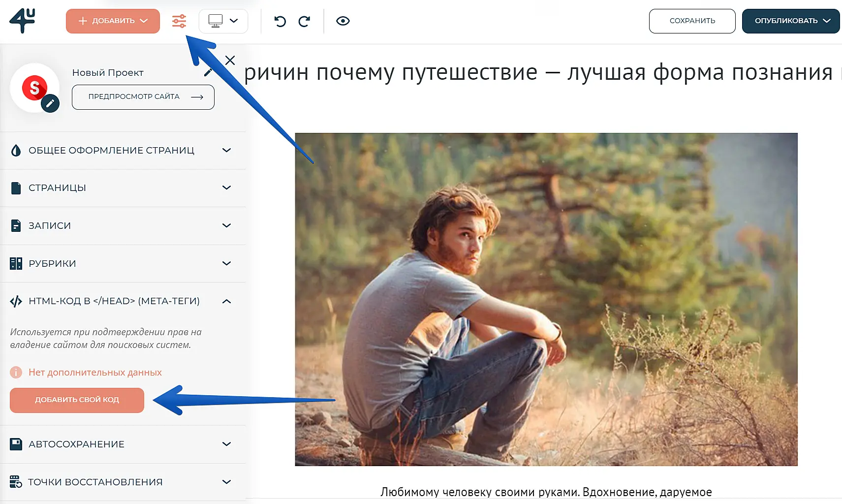This screenshot has height=504, width=842.
Task: Close the settings side panel
Action: click(230, 61)
